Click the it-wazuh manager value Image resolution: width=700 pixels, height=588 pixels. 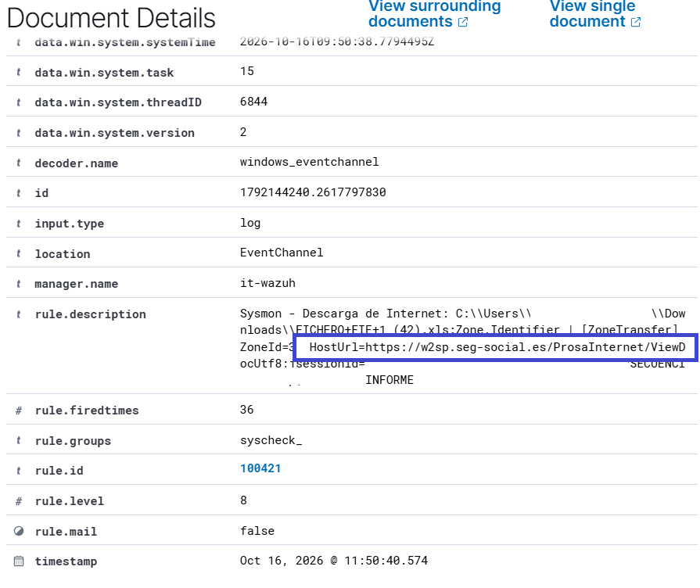(x=267, y=282)
